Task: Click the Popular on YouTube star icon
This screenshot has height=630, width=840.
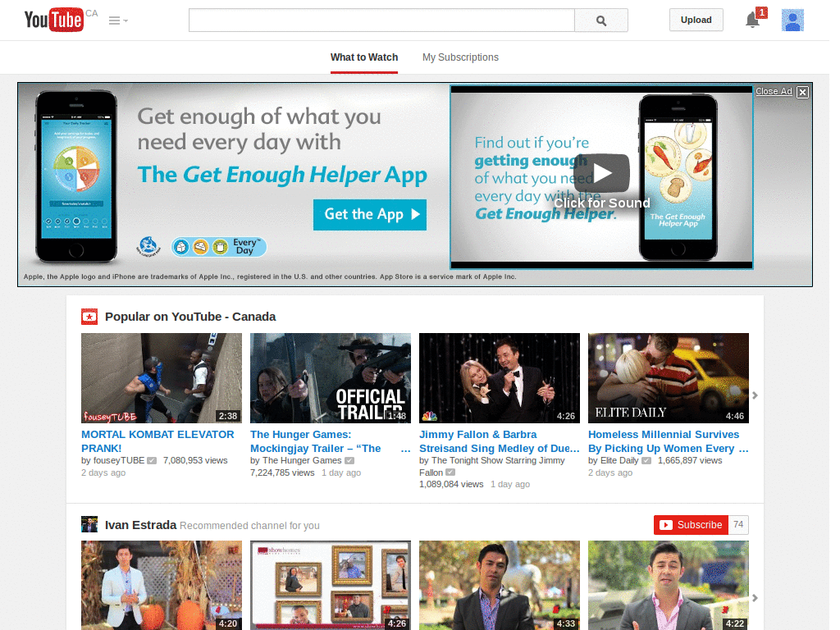Action: [x=89, y=317]
